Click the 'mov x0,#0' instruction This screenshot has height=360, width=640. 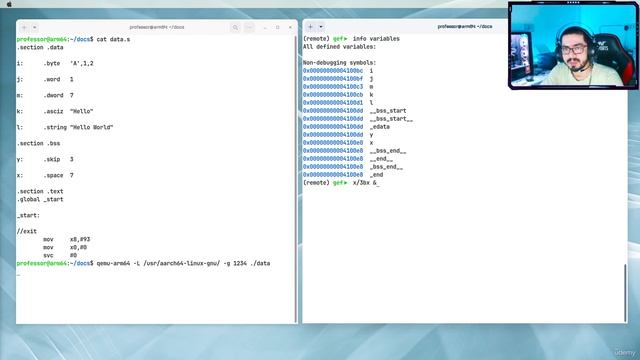65,247
